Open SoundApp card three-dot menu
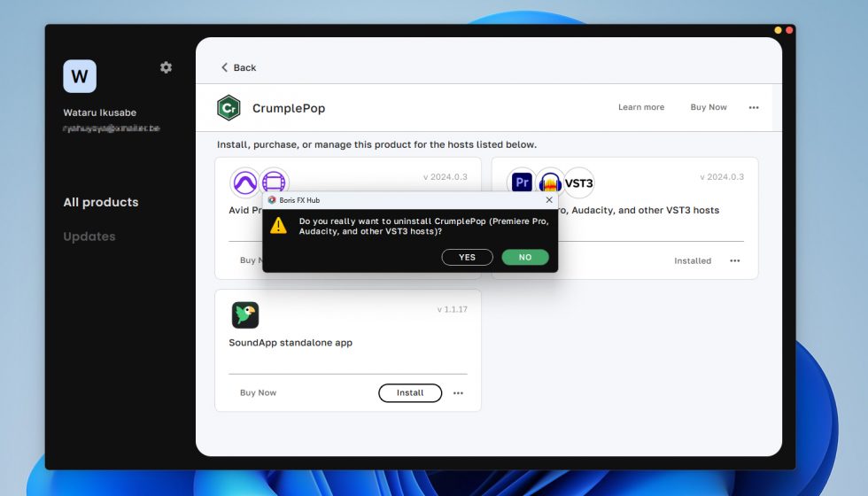The height and width of the screenshot is (496, 868). coord(459,393)
